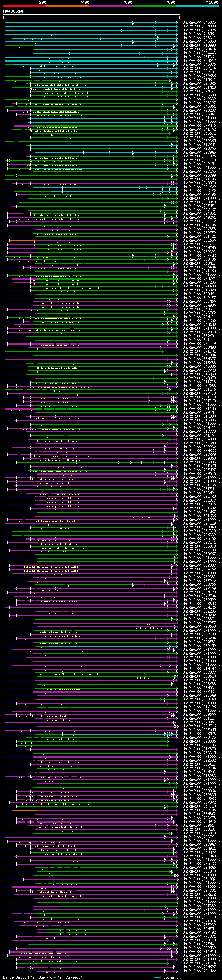Image resolution: width=222 pixels, height=980 pixels.
Task: Select the UniRef100_Q41106 label
Action: coord(199,179)
